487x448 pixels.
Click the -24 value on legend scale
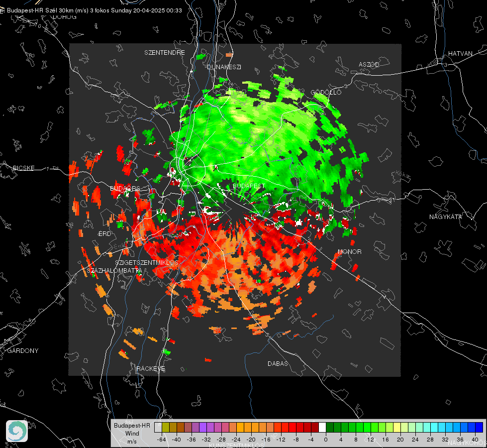point(236,440)
